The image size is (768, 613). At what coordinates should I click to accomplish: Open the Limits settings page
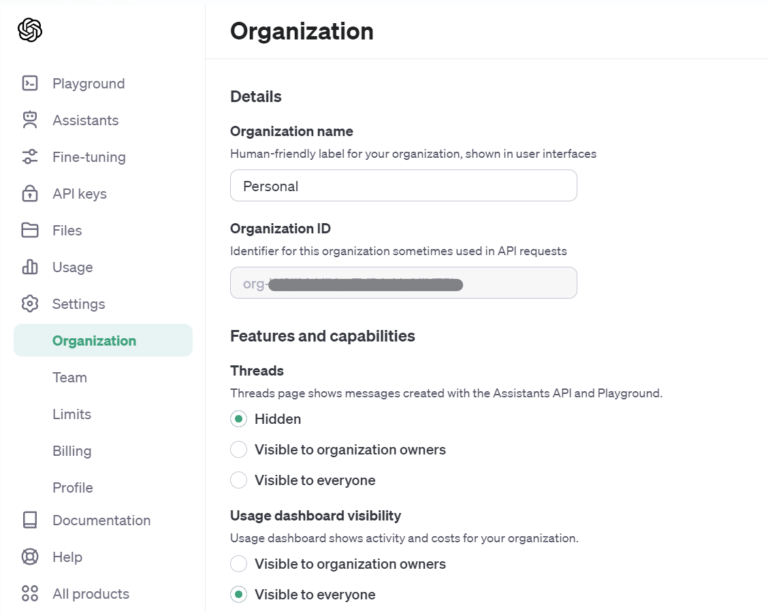point(72,414)
